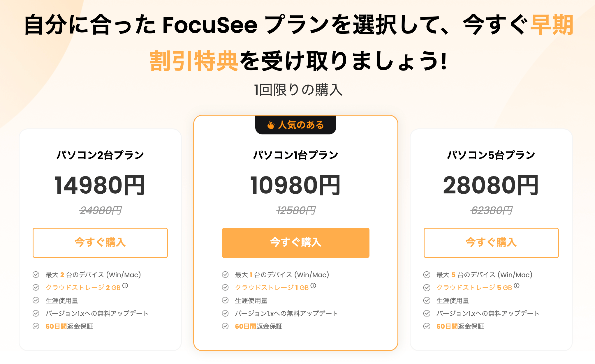
Task: Click クラウドストレージ 1 GB feature text
Action: (x=272, y=288)
